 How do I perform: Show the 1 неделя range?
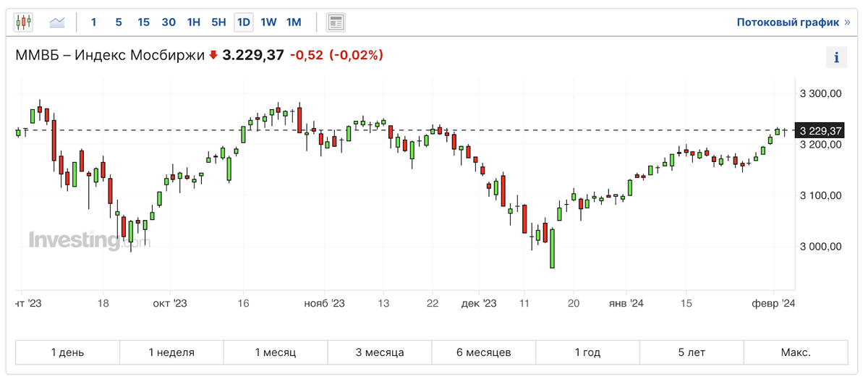171,352
